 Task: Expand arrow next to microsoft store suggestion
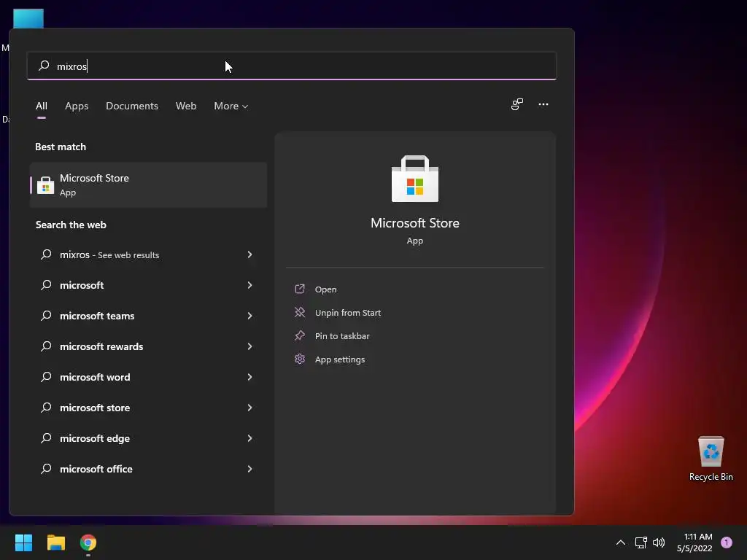tap(249, 408)
